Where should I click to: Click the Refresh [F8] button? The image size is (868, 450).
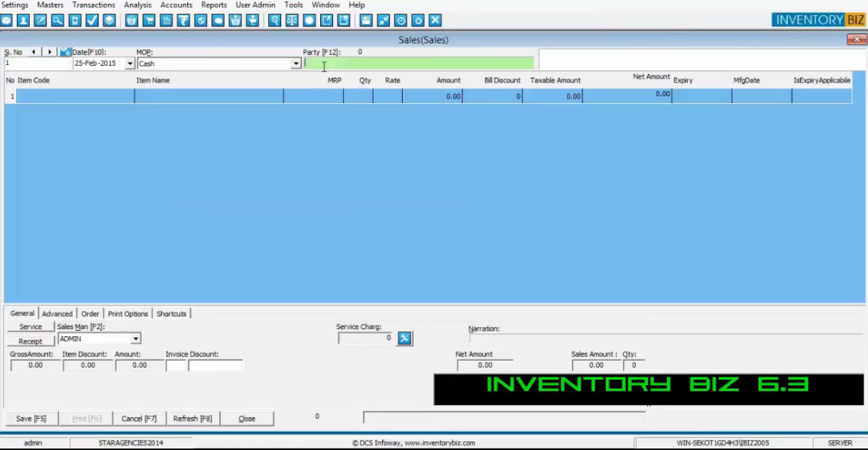[193, 419]
